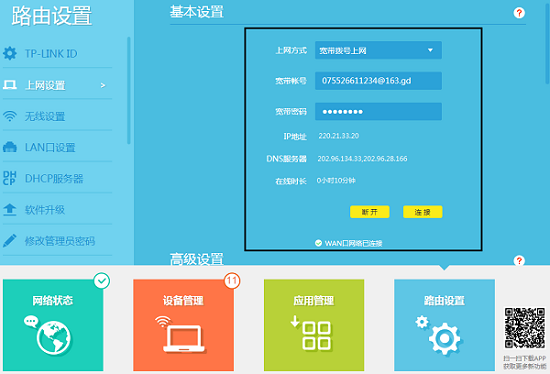Click the TP-LINK ID gear icon

pos(10,53)
